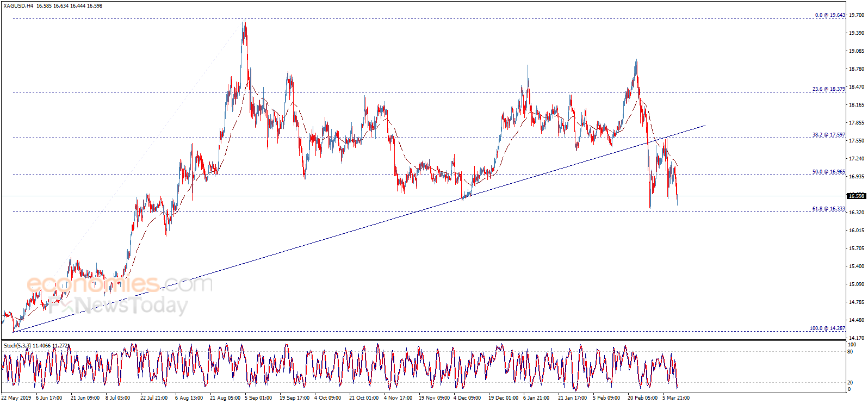
Task: Click the 17.240 price axis value
Action: [x=857, y=159]
